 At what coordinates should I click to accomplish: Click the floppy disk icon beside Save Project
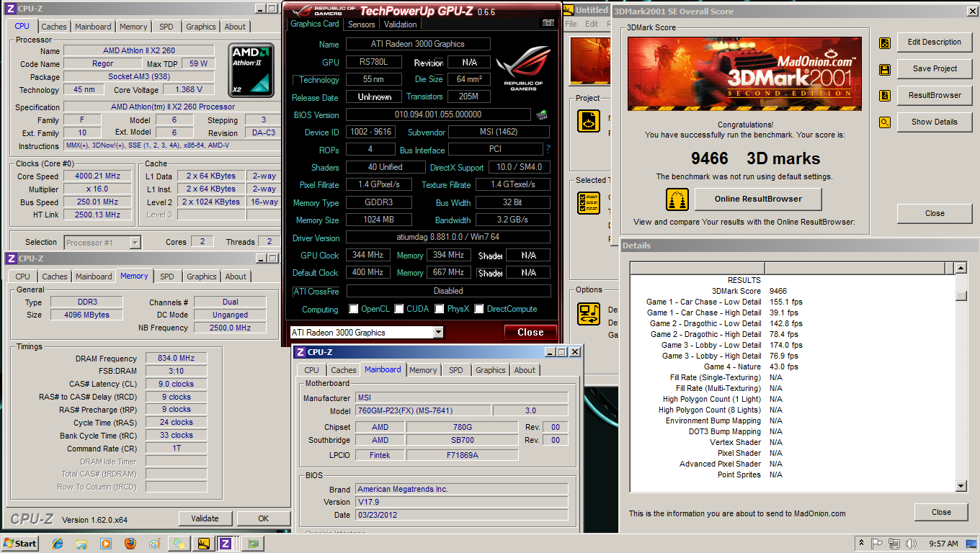[x=885, y=69]
